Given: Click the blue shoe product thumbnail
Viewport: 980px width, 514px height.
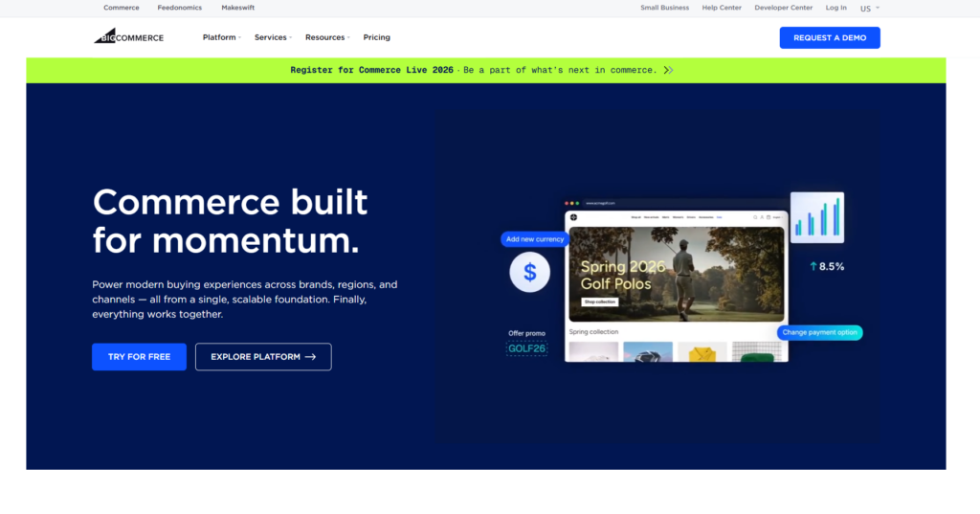Looking at the screenshot, I should click(648, 352).
